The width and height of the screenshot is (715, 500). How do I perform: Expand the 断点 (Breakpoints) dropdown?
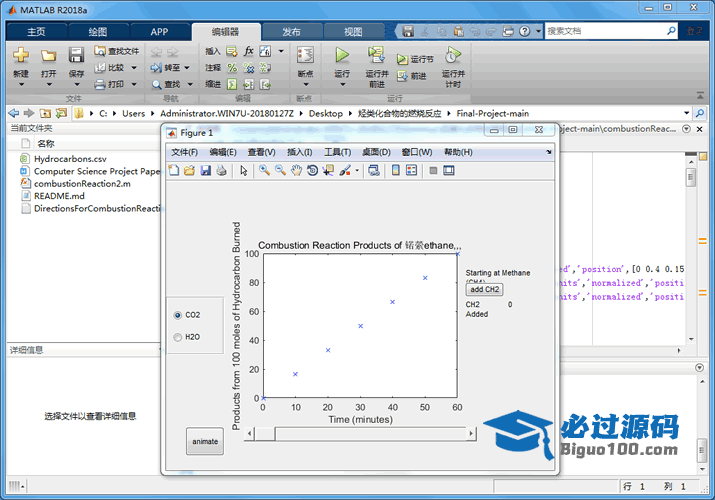[305, 85]
